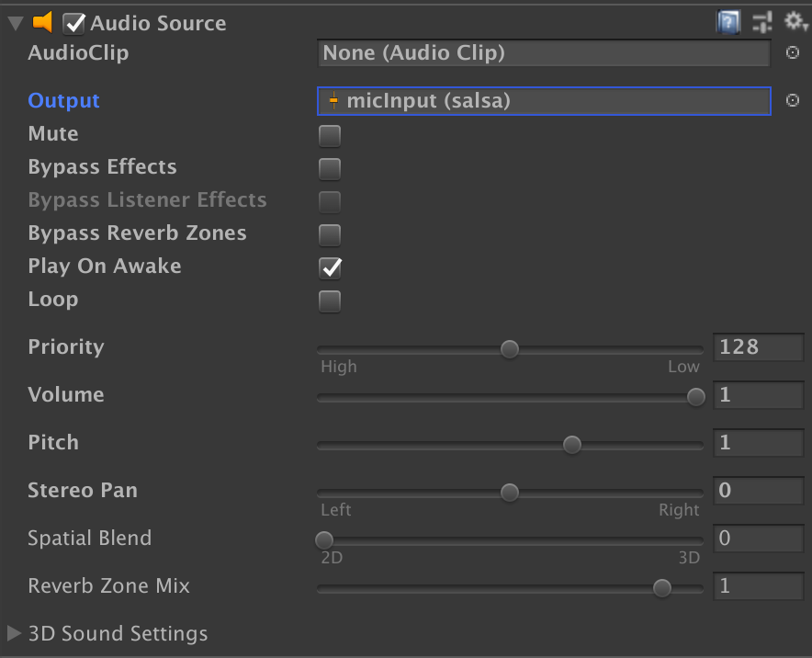Click the micInput (salsa) Output field
This screenshot has height=658, width=812.
pos(544,101)
